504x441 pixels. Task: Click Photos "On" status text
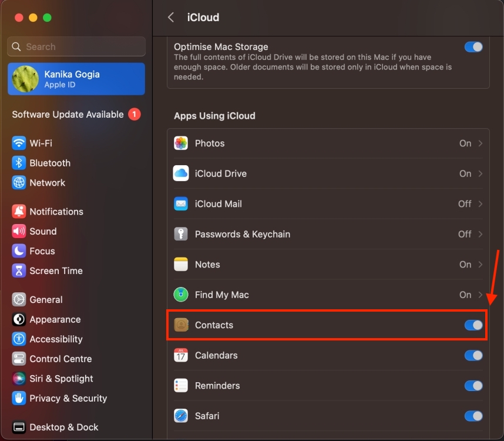pyautogui.click(x=465, y=143)
